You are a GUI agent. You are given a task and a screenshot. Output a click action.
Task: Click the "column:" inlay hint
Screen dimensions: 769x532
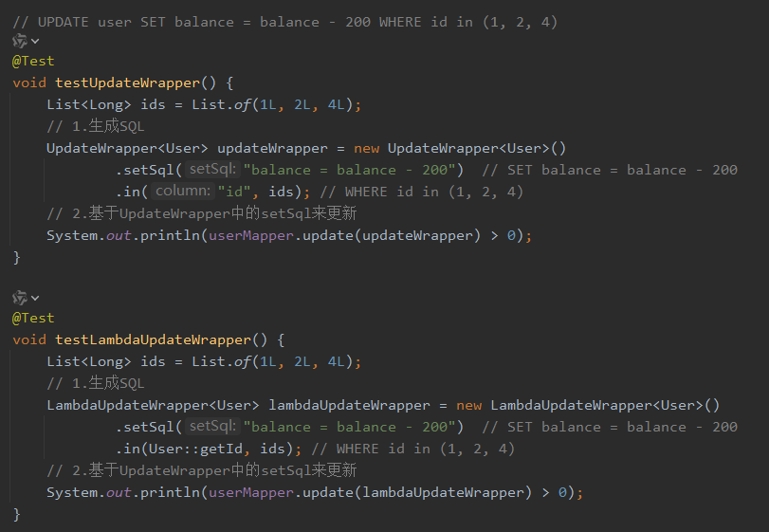183,191
